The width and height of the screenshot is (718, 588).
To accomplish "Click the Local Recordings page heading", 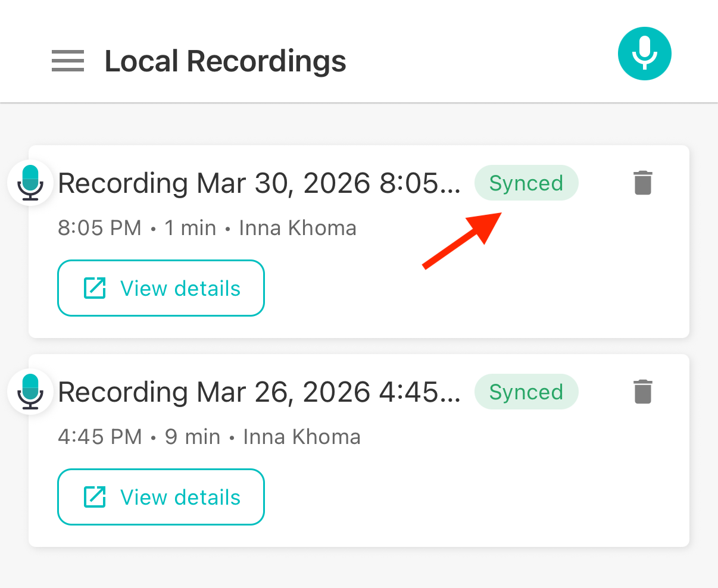I will 225,61.
